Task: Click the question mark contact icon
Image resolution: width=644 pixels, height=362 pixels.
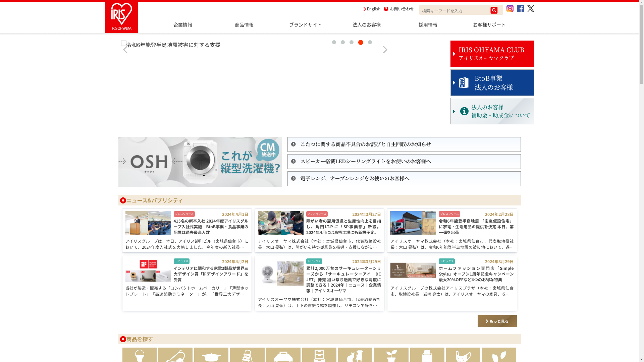Action: [x=386, y=9]
